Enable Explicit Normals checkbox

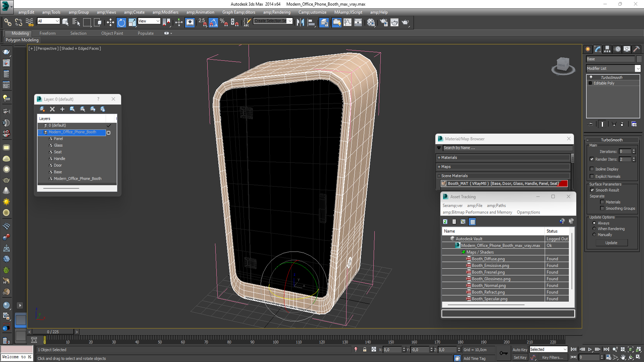(592, 176)
